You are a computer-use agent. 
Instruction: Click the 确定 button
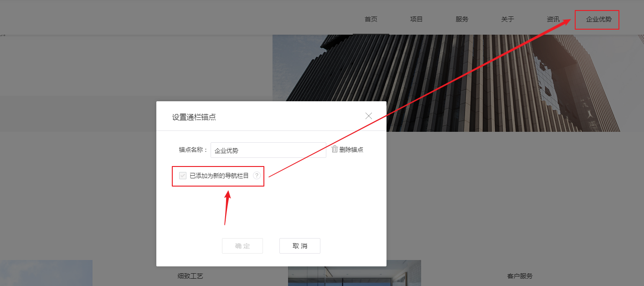tap(242, 246)
